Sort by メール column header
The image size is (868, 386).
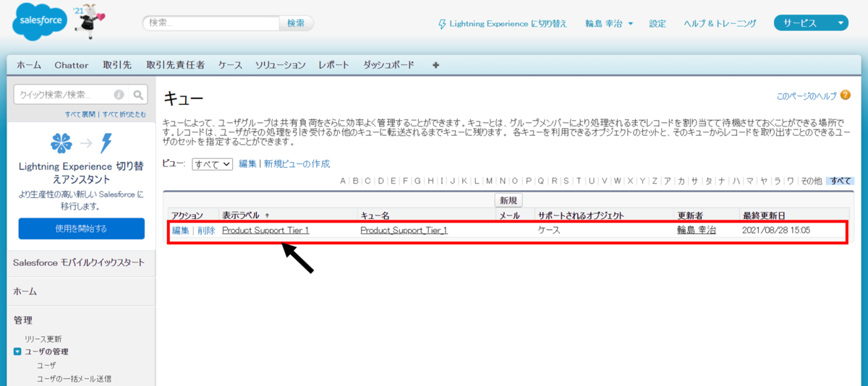point(509,215)
